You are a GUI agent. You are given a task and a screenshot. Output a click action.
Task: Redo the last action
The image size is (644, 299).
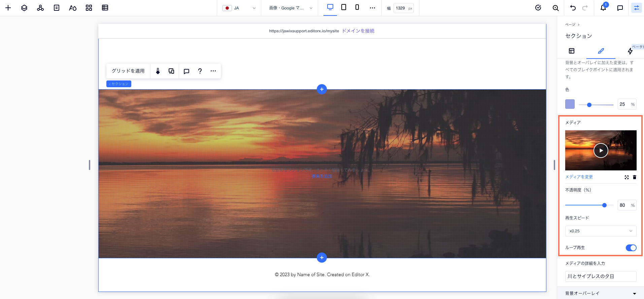[x=585, y=8]
